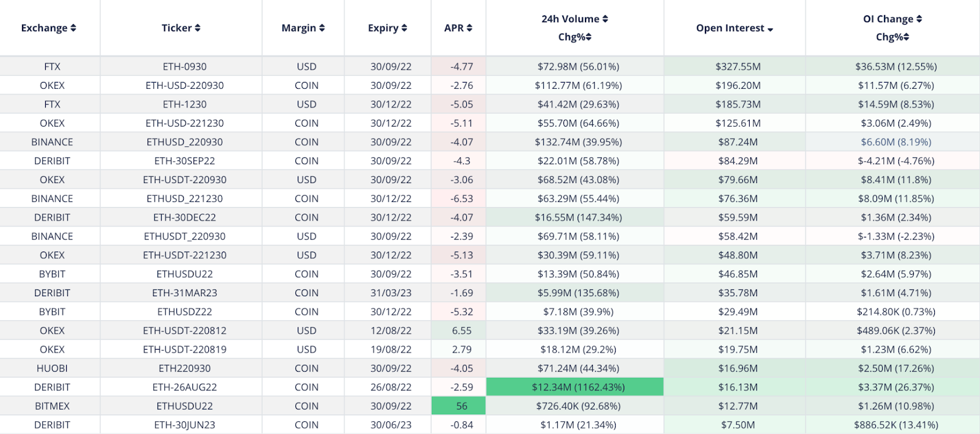Select the ETHUSD_220930 Binance ticker row
This screenshot has width=980, height=434.
pyautogui.click(x=490, y=142)
